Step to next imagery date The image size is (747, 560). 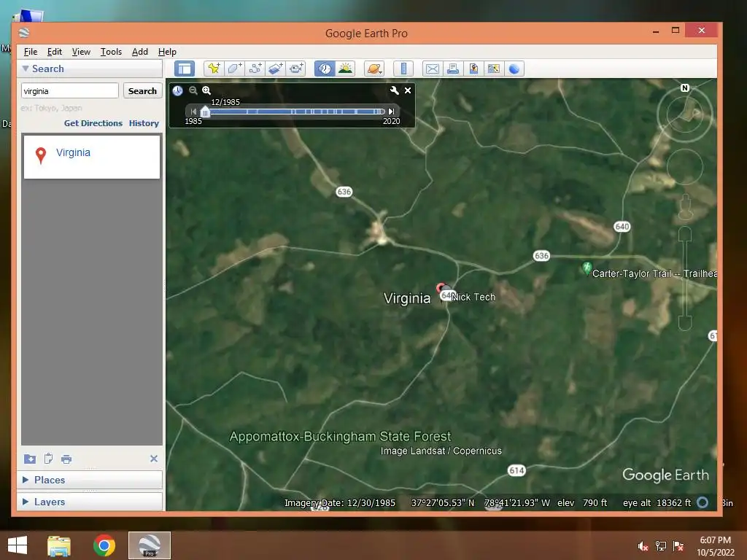[391, 112]
